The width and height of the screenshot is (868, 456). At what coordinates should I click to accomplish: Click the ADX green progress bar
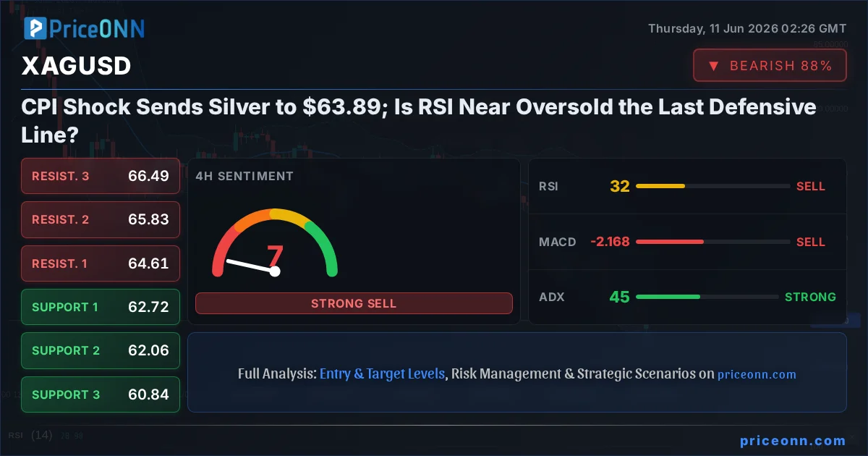coord(667,297)
